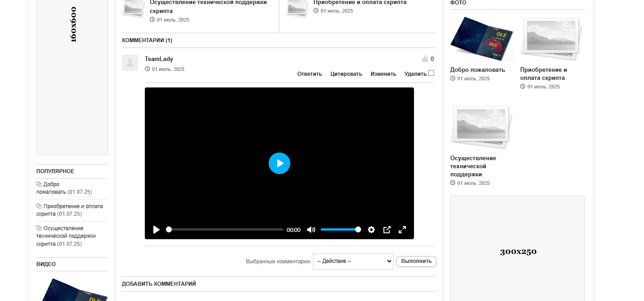Open the related article 'Приобретение и оплата скрипта' at the top
Image resolution: width=644 pixels, height=301 pixels.
coord(360,2)
